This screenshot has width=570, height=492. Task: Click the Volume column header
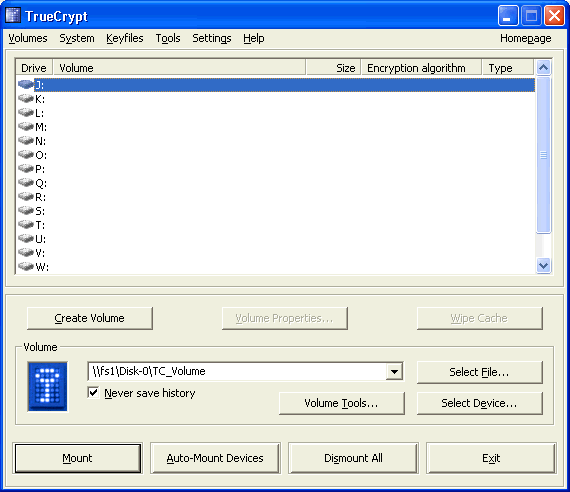pyautogui.click(x=179, y=68)
